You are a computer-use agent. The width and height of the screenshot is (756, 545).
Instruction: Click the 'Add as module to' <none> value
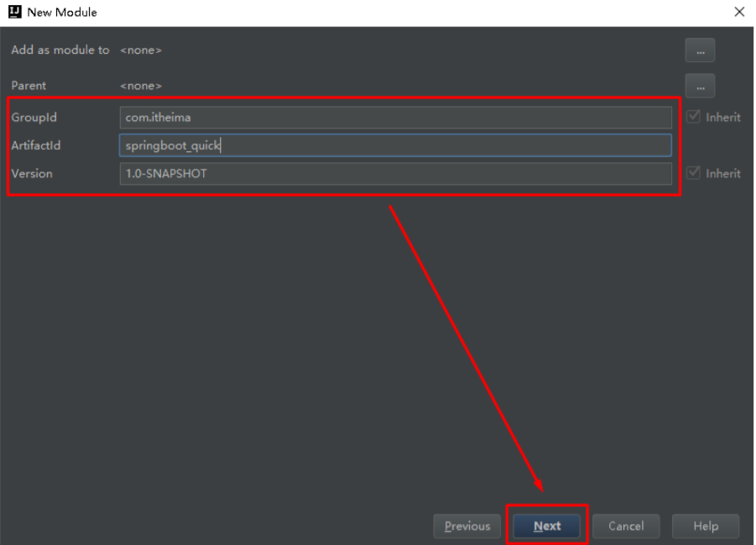[141, 50]
